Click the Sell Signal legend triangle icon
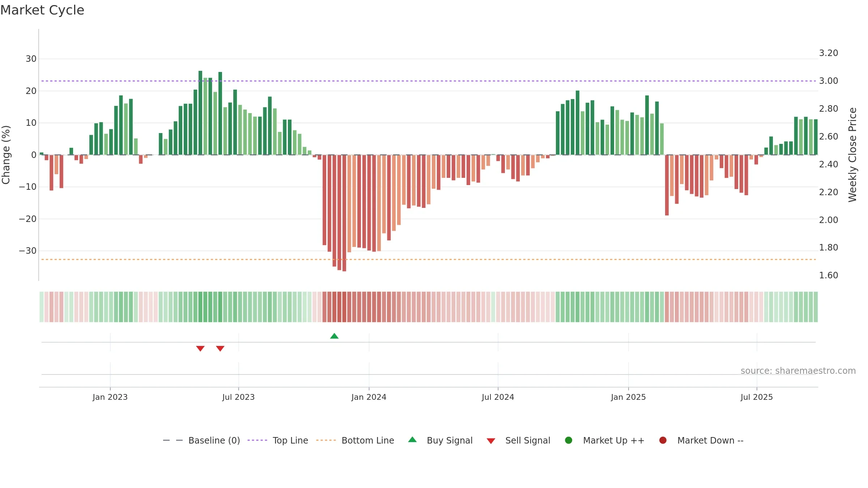Screen dimensions: 868x488 [x=491, y=441]
